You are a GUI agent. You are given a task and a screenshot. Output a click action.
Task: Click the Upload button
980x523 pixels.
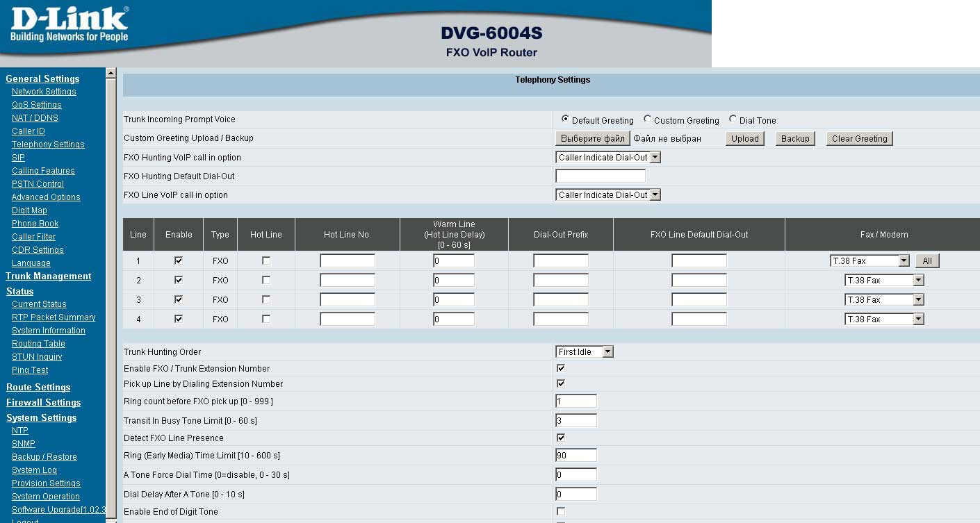click(744, 139)
